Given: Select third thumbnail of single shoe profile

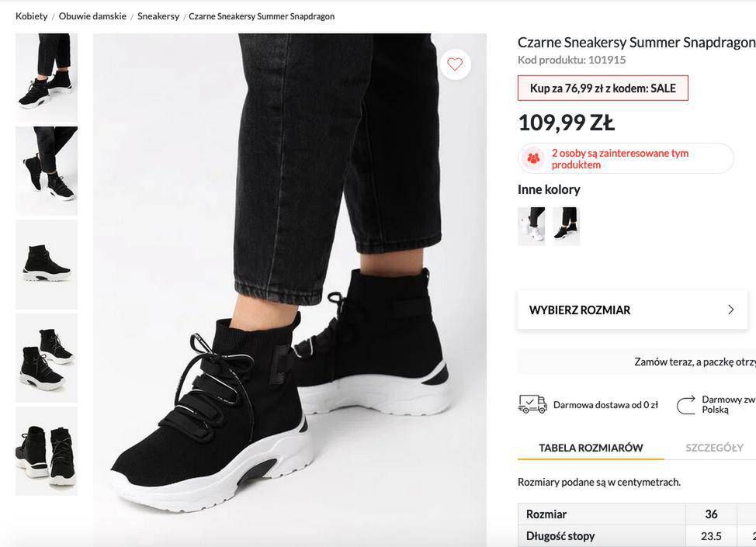Looking at the screenshot, I should pyautogui.click(x=47, y=264).
